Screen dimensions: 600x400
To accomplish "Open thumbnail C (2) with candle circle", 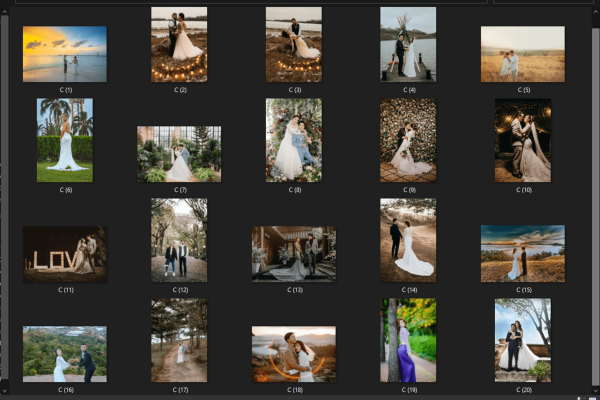I will coord(179,44).
